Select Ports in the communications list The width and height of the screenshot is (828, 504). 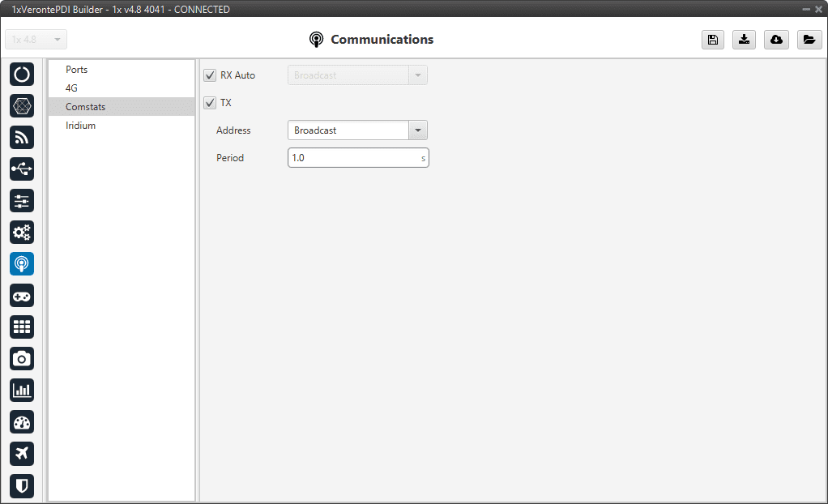(x=77, y=70)
